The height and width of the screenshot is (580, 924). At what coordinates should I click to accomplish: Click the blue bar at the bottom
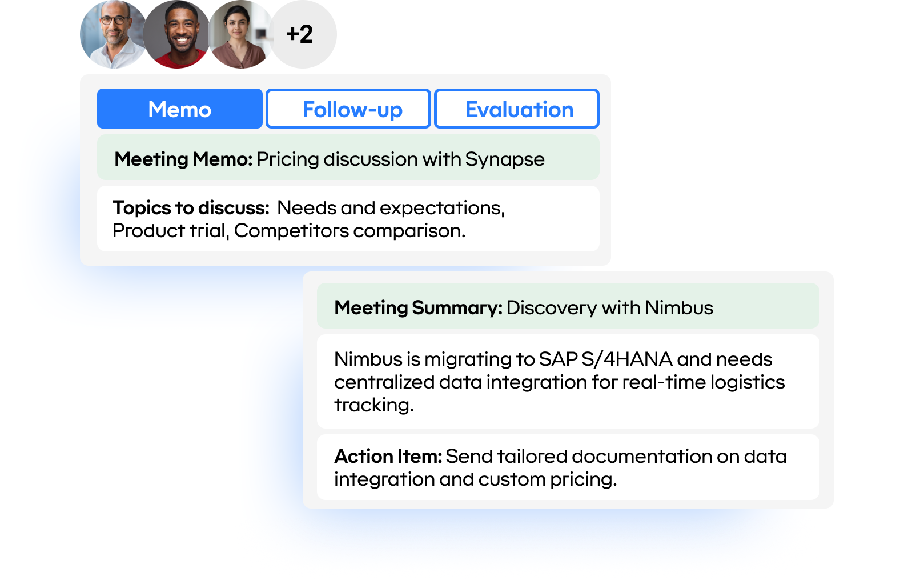pyautogui.click(x=514, y=546)
